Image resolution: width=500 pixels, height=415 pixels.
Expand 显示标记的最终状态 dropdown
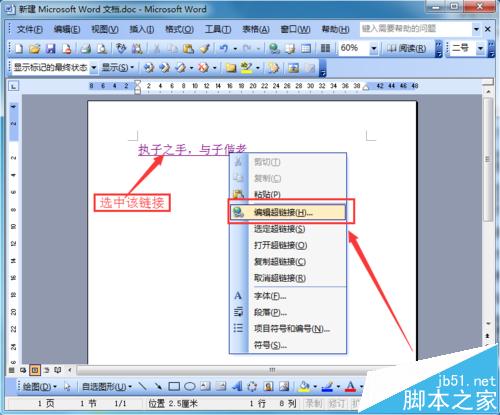coord(94,68)
